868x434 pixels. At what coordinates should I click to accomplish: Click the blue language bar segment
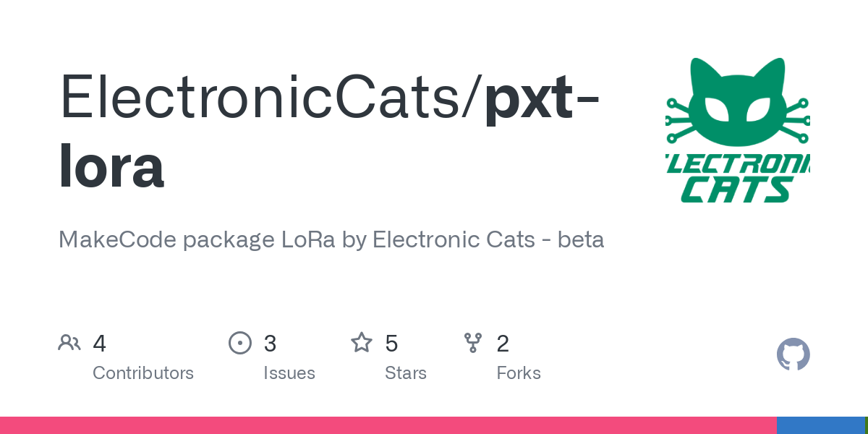tap(820, 425)
